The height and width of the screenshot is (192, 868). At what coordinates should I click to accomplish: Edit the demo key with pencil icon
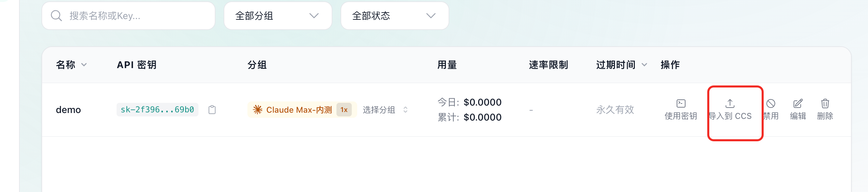click(x=798, y=103)
